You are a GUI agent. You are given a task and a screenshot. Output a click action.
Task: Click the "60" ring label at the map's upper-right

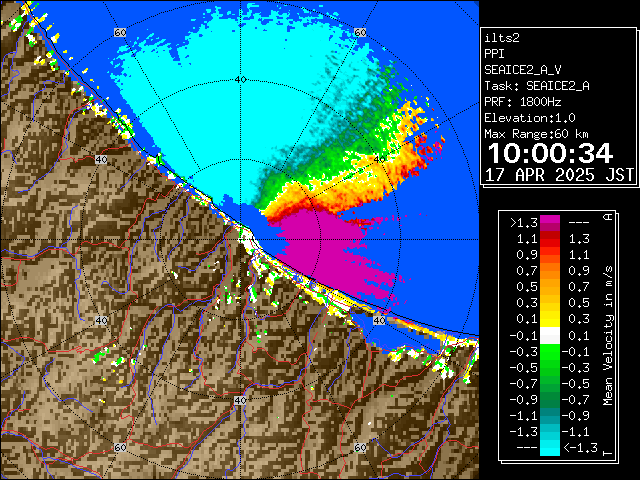[x=360, y=32]
